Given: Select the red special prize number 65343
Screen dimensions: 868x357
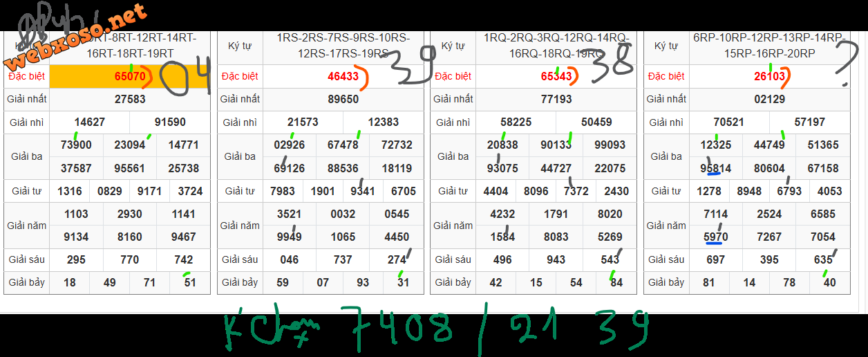Looking at the screenshot, I should click(556, 77).
